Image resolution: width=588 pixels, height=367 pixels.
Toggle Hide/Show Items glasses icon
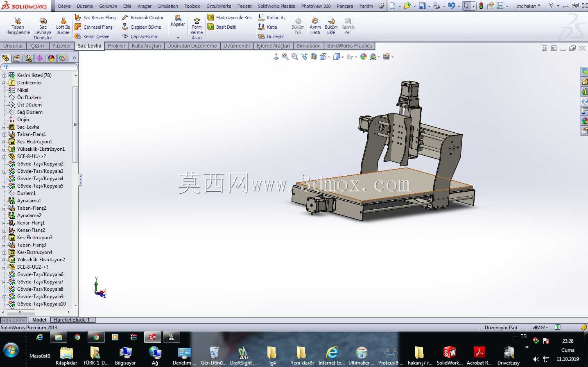pos(350,57)
